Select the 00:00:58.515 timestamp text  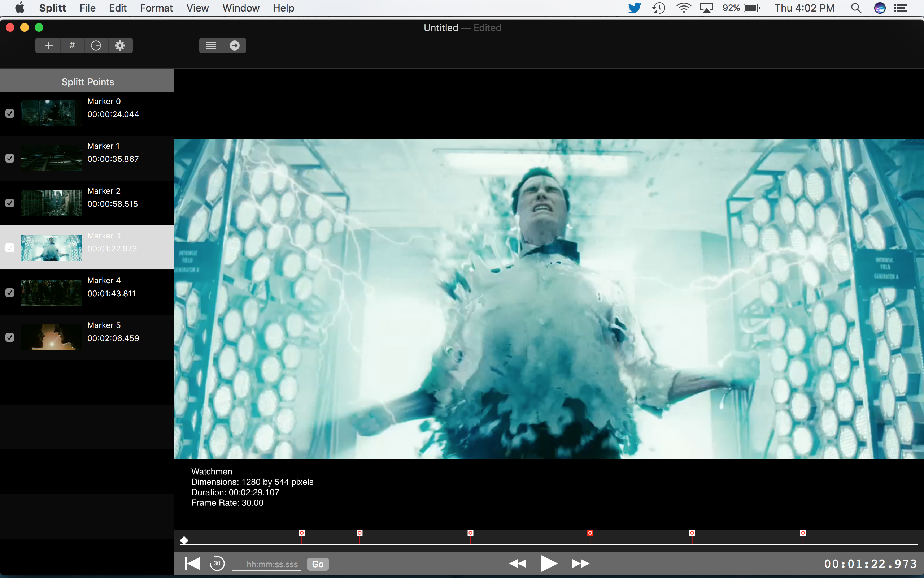click(113, 204)
